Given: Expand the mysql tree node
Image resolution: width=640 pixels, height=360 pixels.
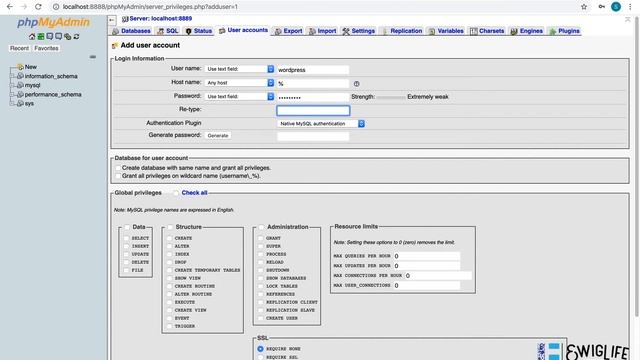Looking at the screenshot, I should [x=12, y=85].
